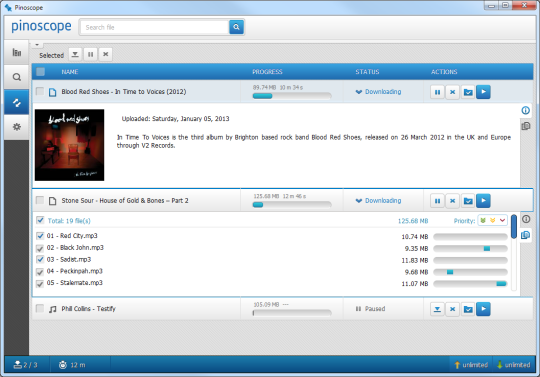This screenshot has height=377, width=540.
Task: Click the Paused status of Phil Collins
Action: (370, 309)
